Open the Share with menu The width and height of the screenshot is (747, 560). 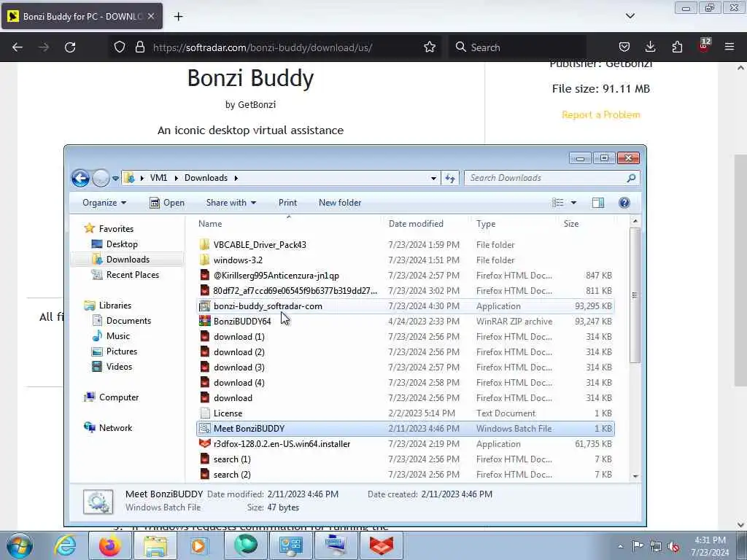point(231,203)
